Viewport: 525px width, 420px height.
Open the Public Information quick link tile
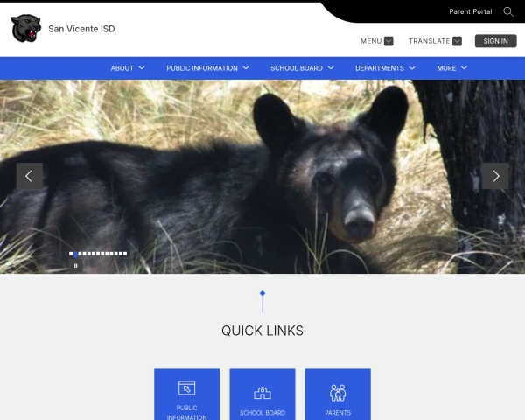pos(187,395)
